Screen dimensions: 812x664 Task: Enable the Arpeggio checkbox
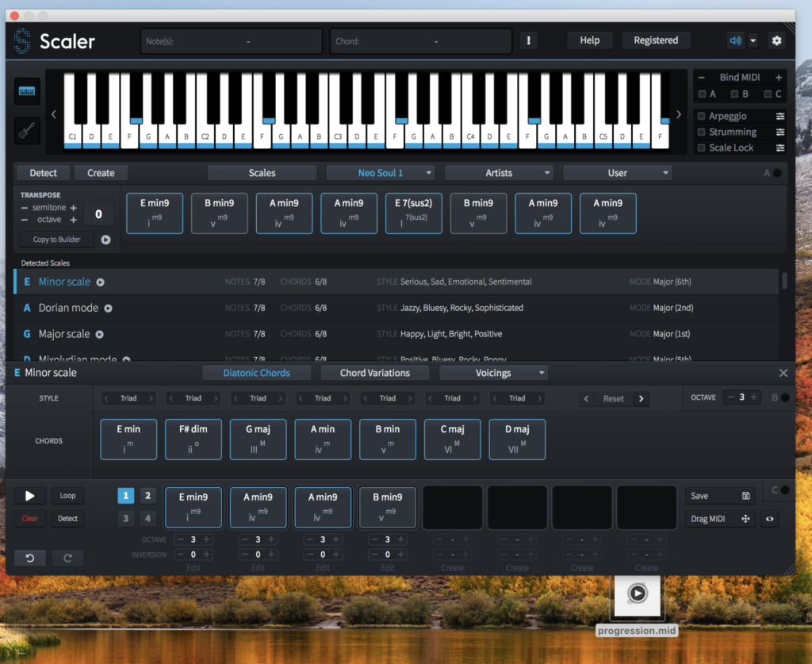click(x=701, y=117)
